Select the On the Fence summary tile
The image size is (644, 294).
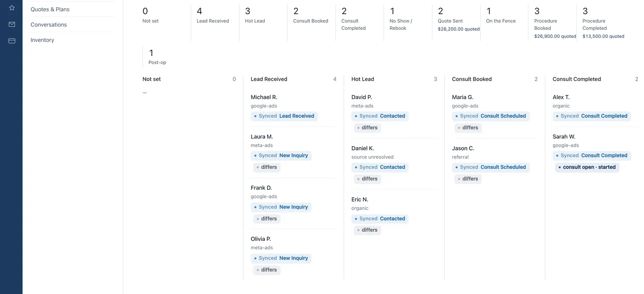pyautogui.click(x=504, y=23)
